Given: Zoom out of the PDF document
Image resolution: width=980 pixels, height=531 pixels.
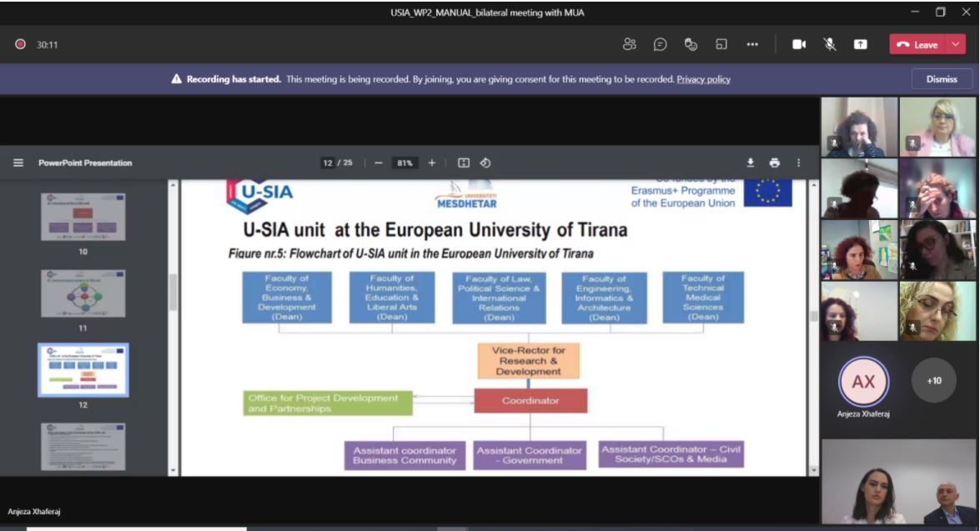Looking at the screenshot, I should point(378,163).
